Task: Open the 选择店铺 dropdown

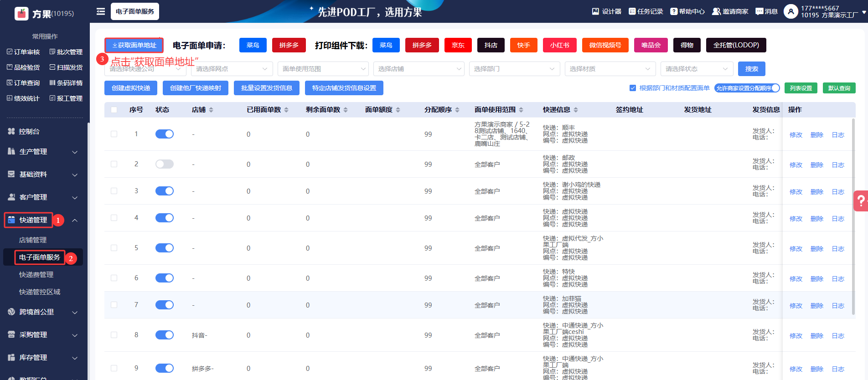Action: coord(418,69)
